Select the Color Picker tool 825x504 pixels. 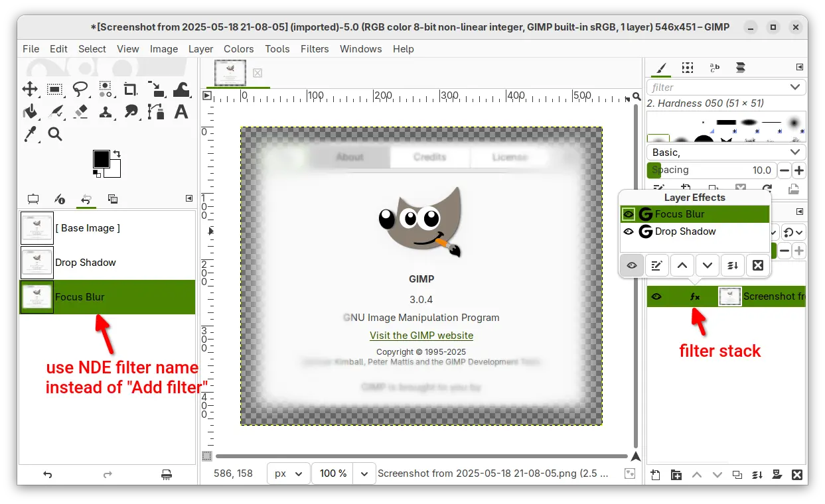[30, 134]
